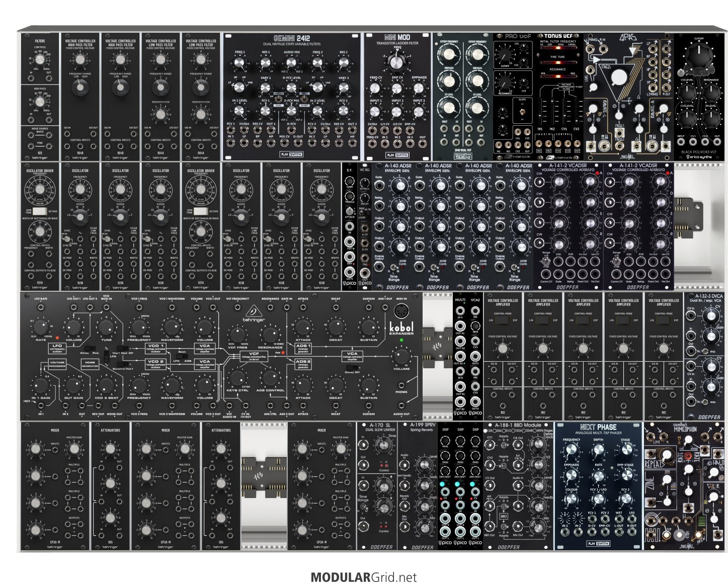Viewport: 728px width, 588px height.
Task: Select the 128 stages option on A-188-1
Action: [486, 431]
